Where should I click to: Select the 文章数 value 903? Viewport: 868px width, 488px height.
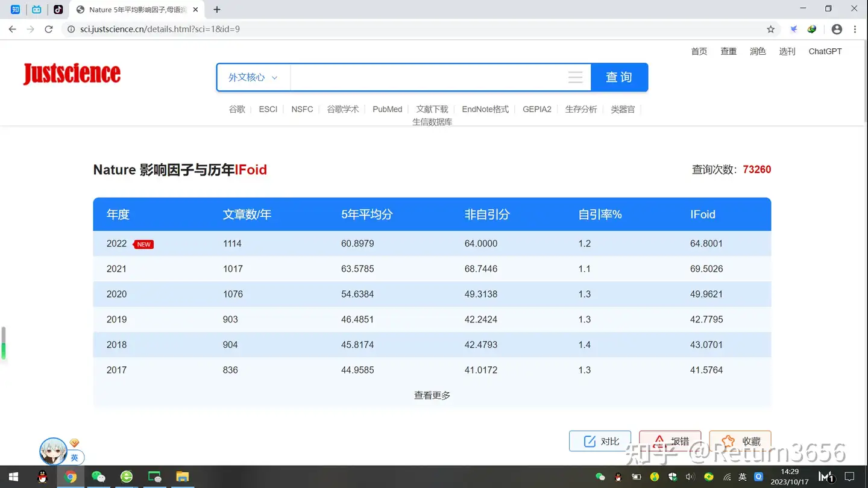click(x=230, y=319)
